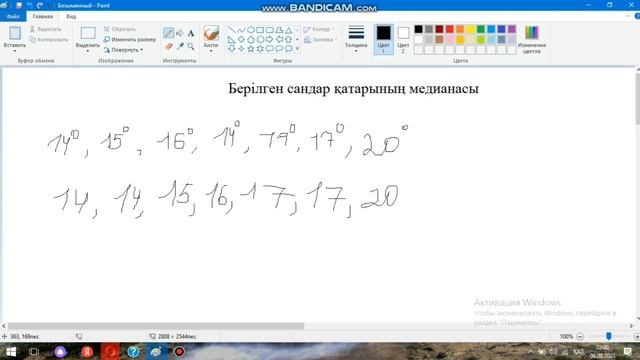The image size is (640, 360).
Task: Click the zoom slider handle
Action: pyautogui.click(x=609, y=336)
